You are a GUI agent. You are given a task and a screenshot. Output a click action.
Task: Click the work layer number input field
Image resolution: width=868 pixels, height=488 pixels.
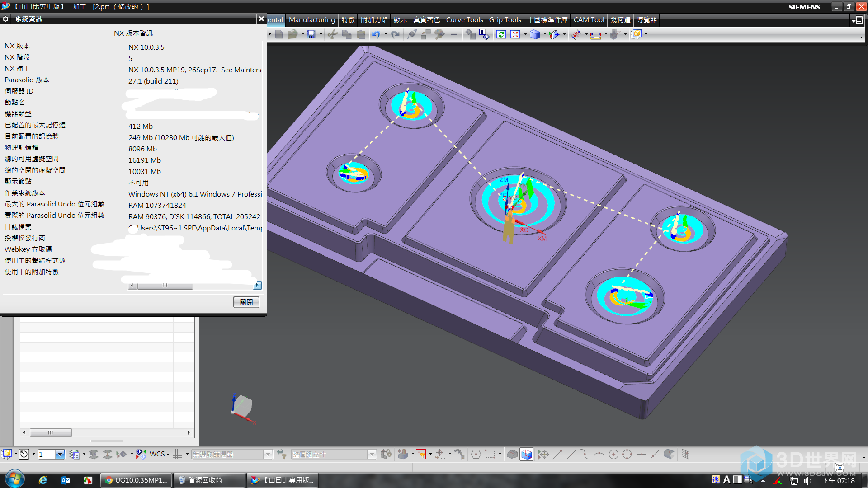click(47, 454)
